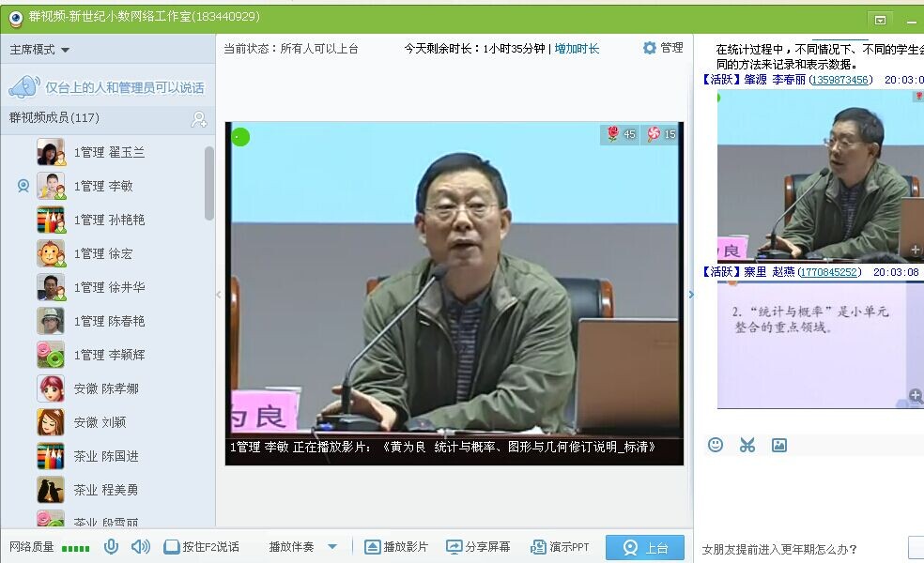
Task: Click the rose gift icon on video
Action: (613, 134)
